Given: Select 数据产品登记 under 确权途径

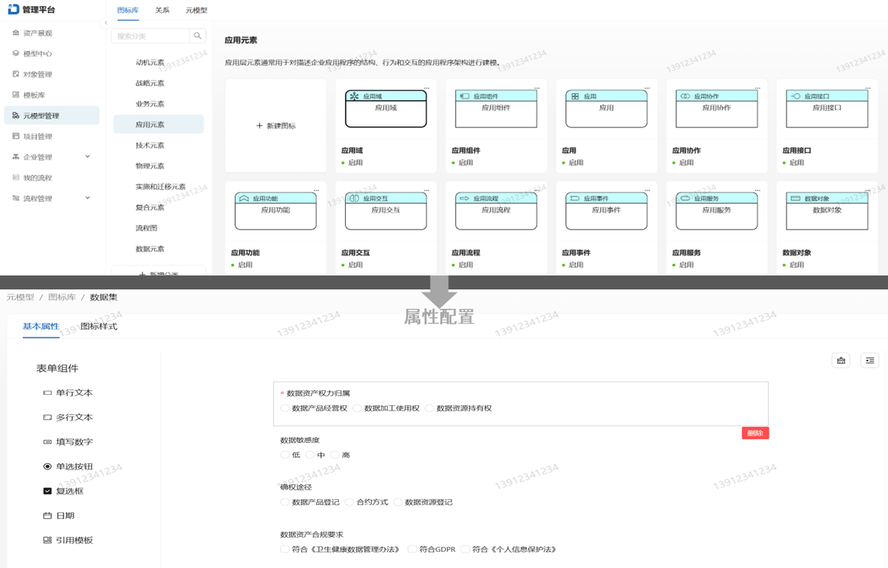Looking at the screenshot, I should (284, 502).
